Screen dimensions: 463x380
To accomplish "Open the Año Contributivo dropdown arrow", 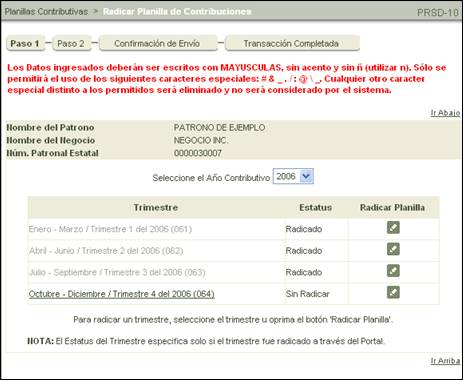I will pyautogui.click(x=306, y=176).
